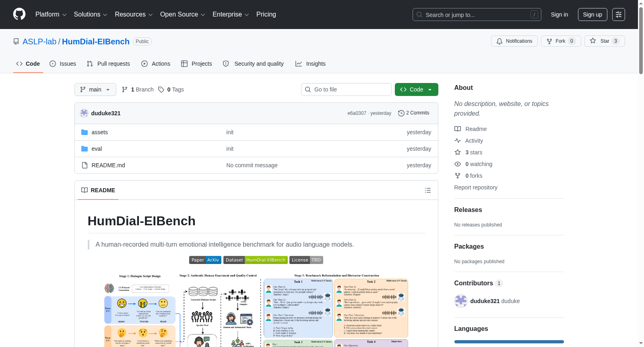Click the Sign in link
The height and width of the screenshot is (347, 644).
tap(559, 15)
